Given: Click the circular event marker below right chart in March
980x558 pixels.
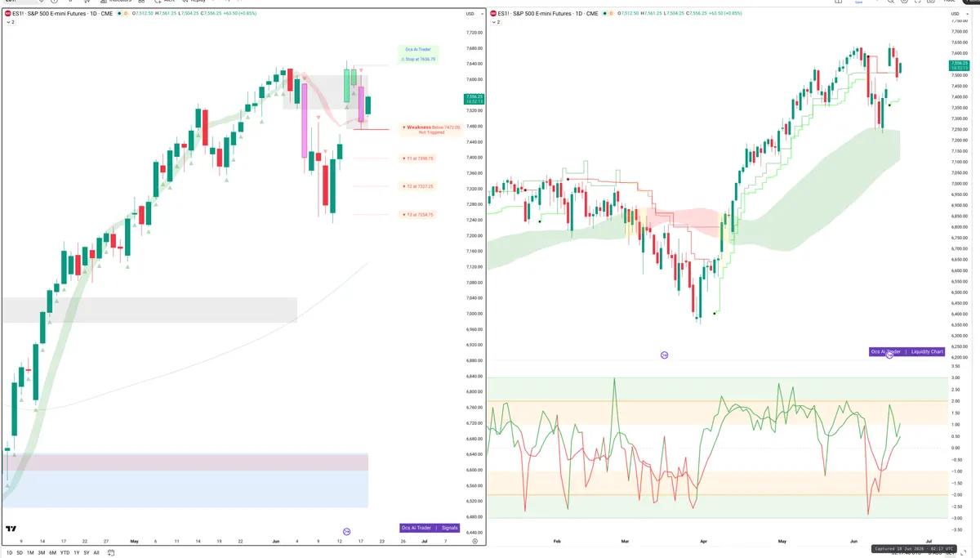Looking at the screenshot, I should coord(664,355).
